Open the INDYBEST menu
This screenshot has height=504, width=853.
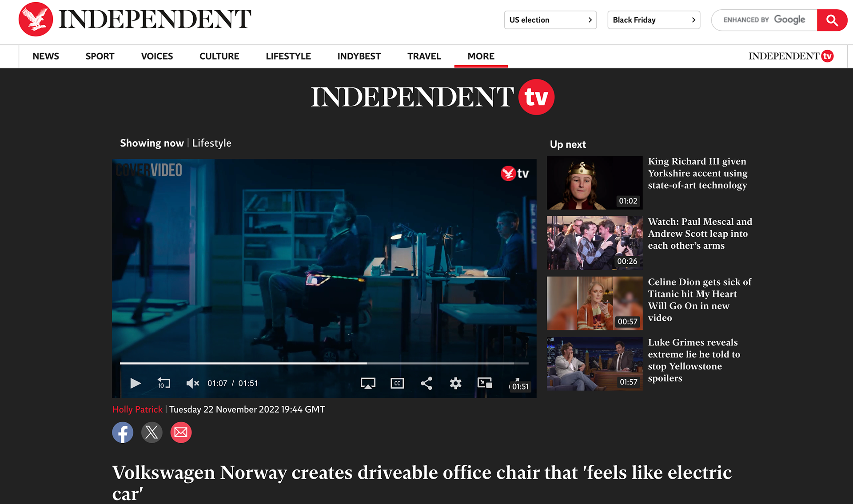pyautogui.click(x=359, y=56)
